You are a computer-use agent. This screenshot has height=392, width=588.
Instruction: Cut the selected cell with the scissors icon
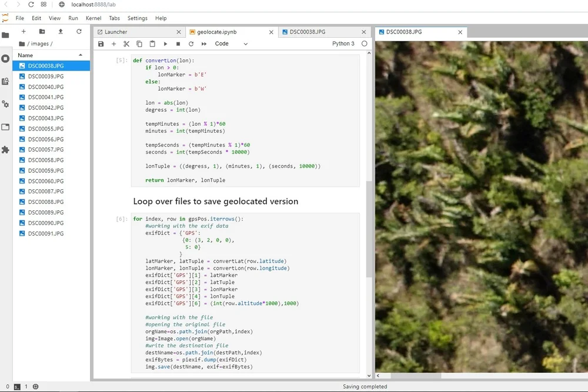point(126,43)
